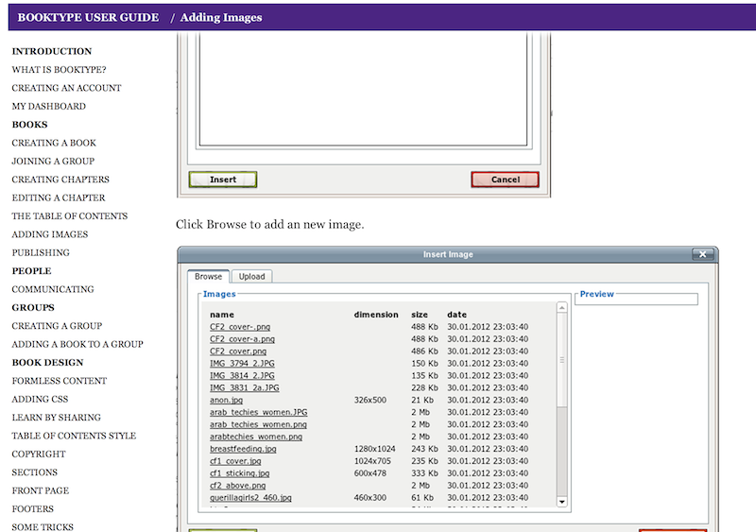Select arab_techies_women.JPG file
756x532 pixels.
point(258,412)
